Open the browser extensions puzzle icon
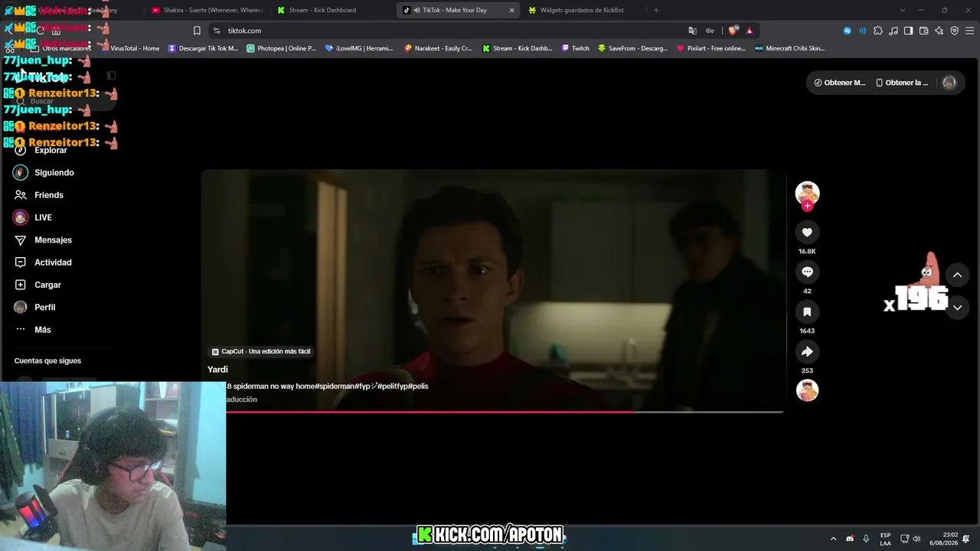 click(x=877, y=31)
